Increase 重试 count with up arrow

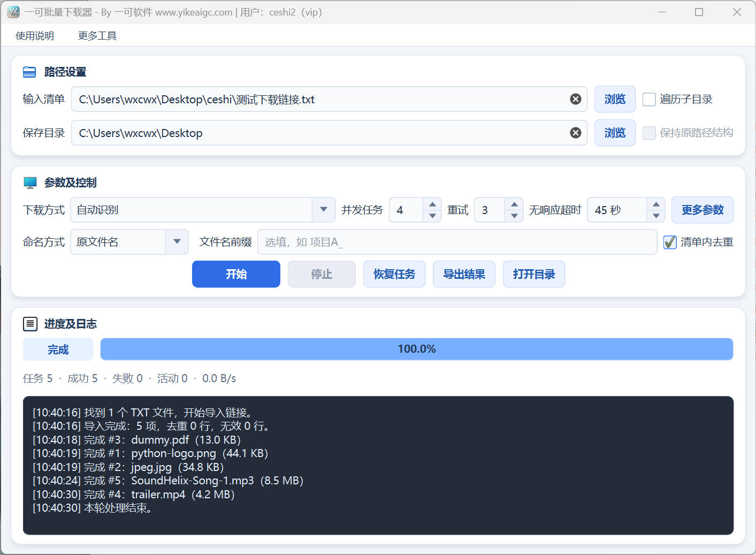tap(514, 204)
